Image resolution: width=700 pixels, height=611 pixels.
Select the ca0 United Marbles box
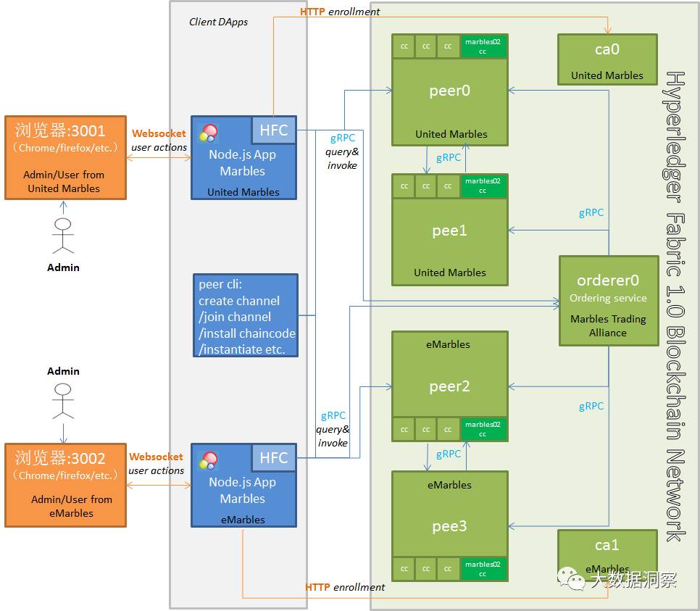[x=607, y=59]
